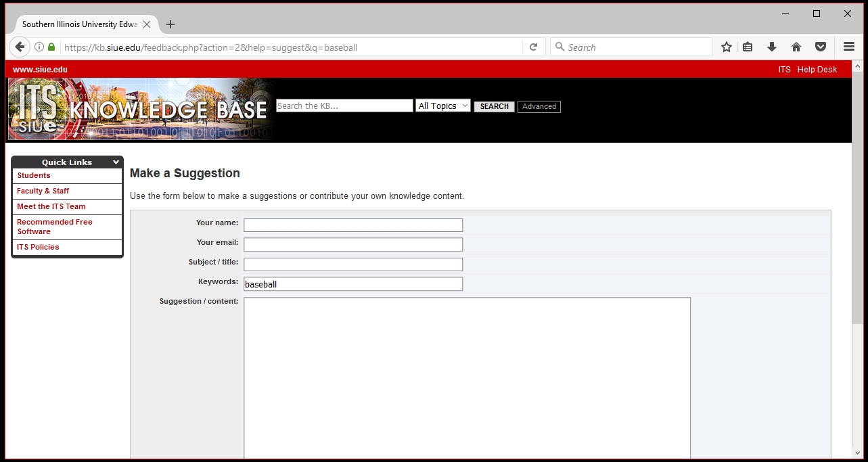Click into the Your name field

[x=353, y=225]
